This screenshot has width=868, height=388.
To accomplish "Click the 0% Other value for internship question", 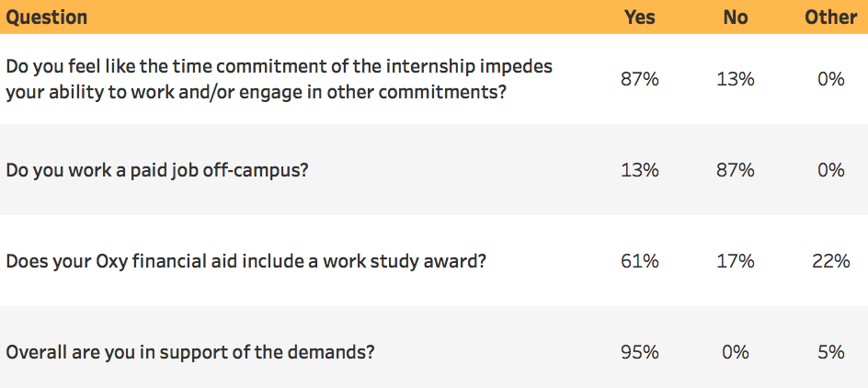I will click(830, 79).
